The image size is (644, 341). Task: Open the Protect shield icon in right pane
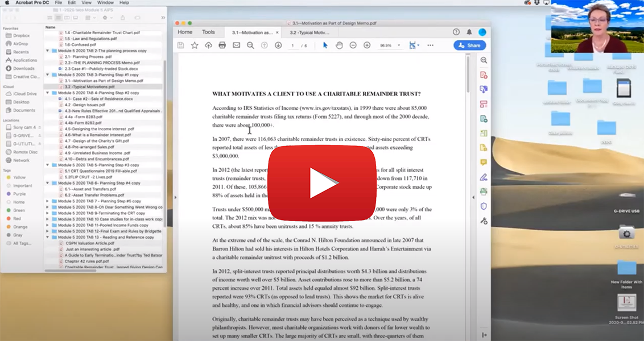click(484, 206)
